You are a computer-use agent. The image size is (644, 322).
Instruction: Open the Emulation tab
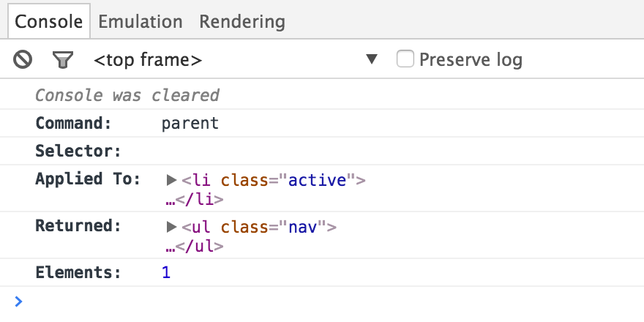140,21
